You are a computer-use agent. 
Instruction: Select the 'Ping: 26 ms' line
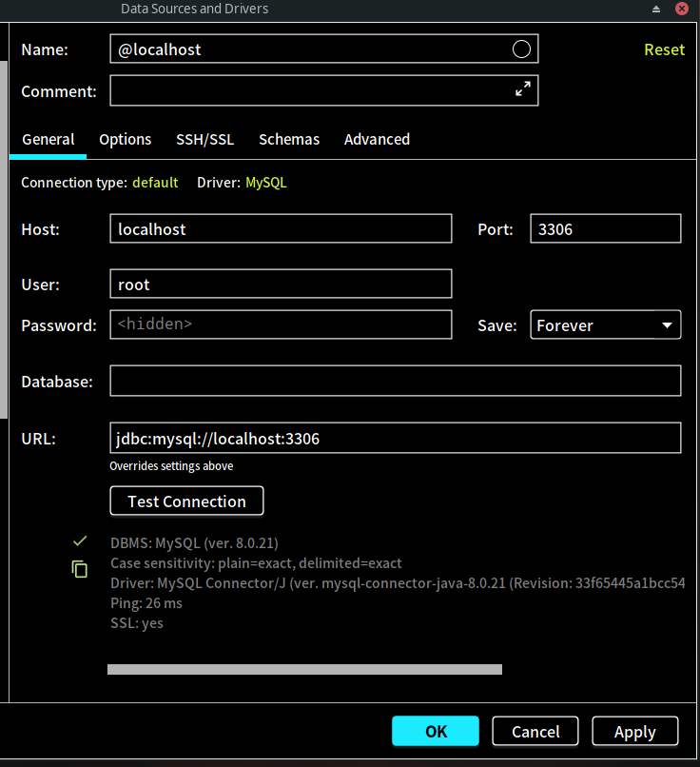coord(146,603)
